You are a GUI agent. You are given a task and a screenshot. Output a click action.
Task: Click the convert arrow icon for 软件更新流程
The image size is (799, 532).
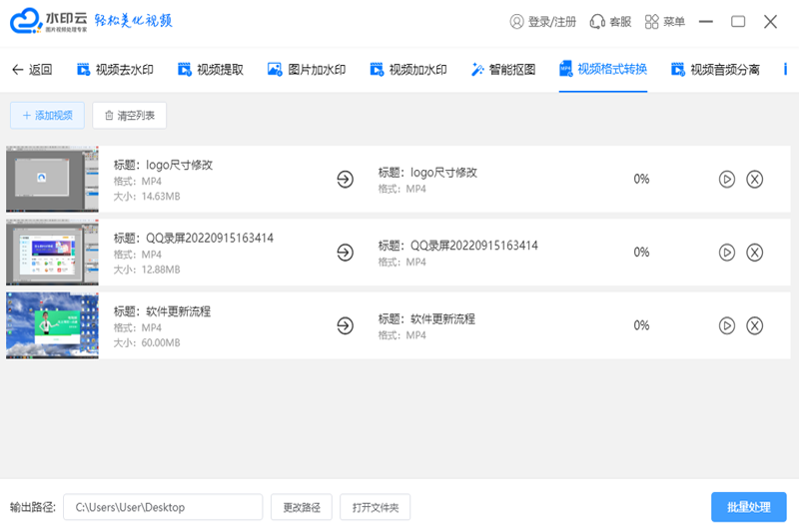345,325
